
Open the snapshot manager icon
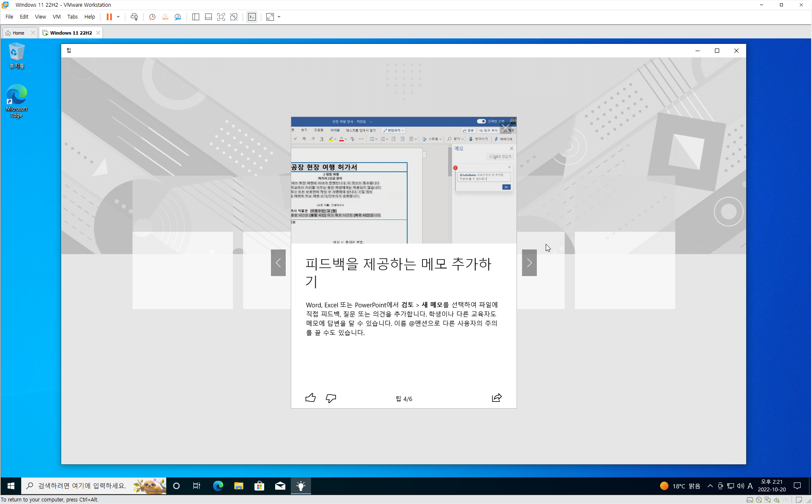click(x=178, y=17)
